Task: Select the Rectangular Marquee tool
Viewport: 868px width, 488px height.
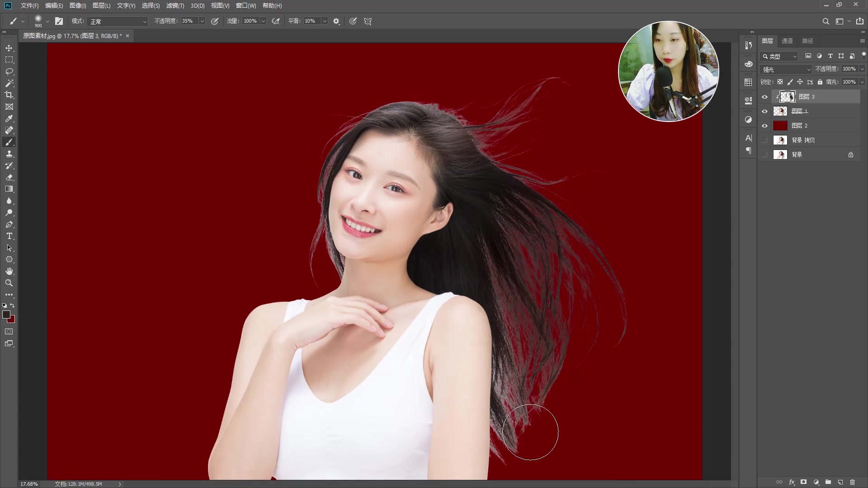Action: click(x=9, y=60)
